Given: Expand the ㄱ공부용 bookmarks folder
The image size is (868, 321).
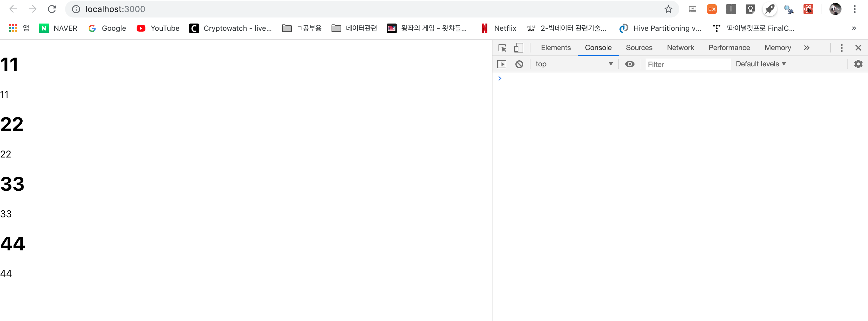Looking at the screenshot, I should [302, 28].
